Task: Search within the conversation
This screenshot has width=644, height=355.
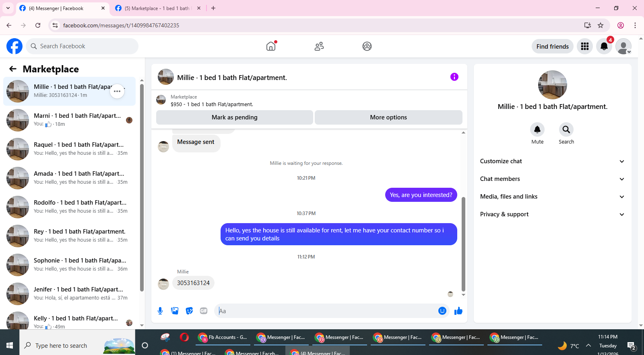Action: point(566,129)
